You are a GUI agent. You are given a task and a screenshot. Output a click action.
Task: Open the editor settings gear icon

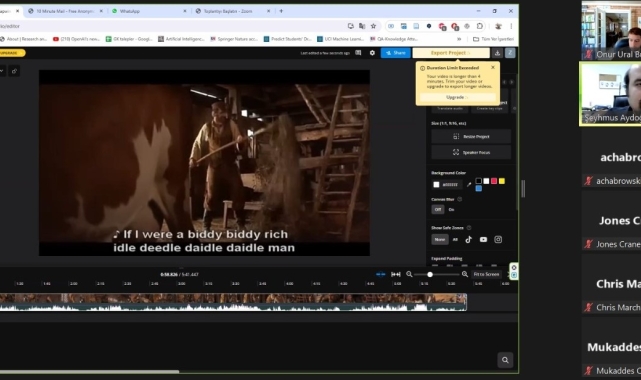372,53
